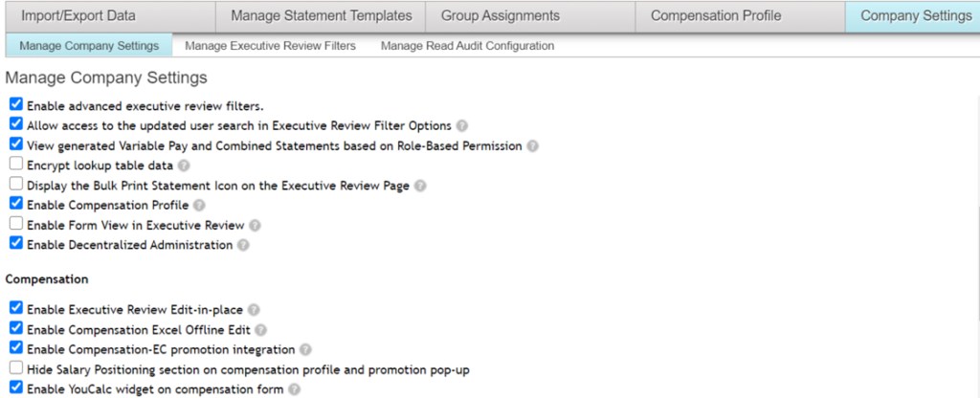Click help icon for Display Bulk Print Statement Icon

pyautogui.click(x=420, y=186)
